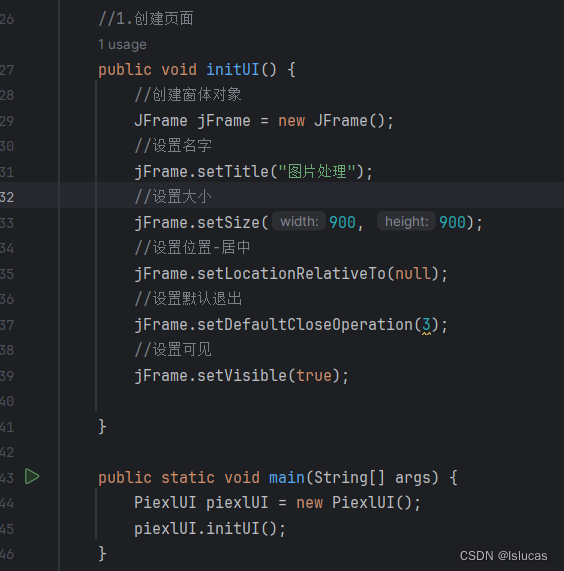Select the string "图片处理" in setTitle
The height and width of the screenshot is (571, 564).
317,172
